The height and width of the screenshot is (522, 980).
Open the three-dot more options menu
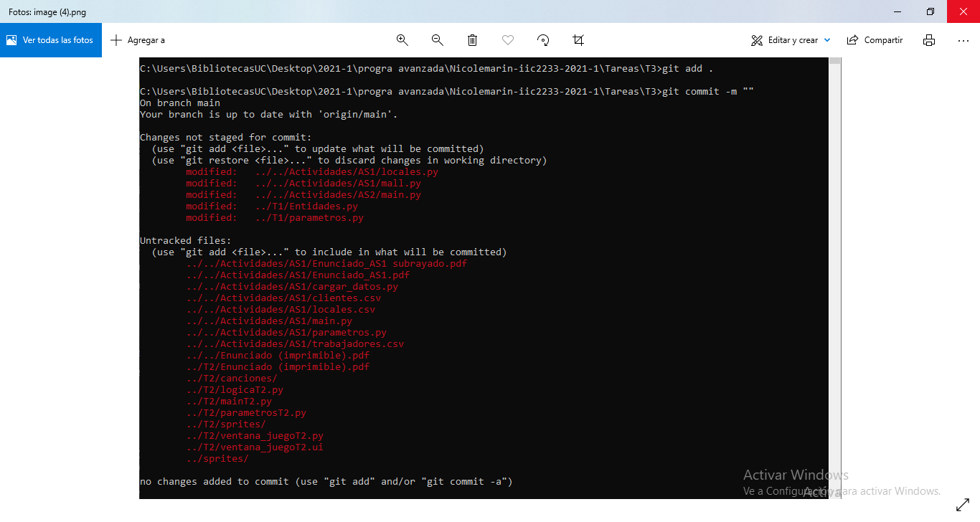pyautogui.click(x=963, y=40)
